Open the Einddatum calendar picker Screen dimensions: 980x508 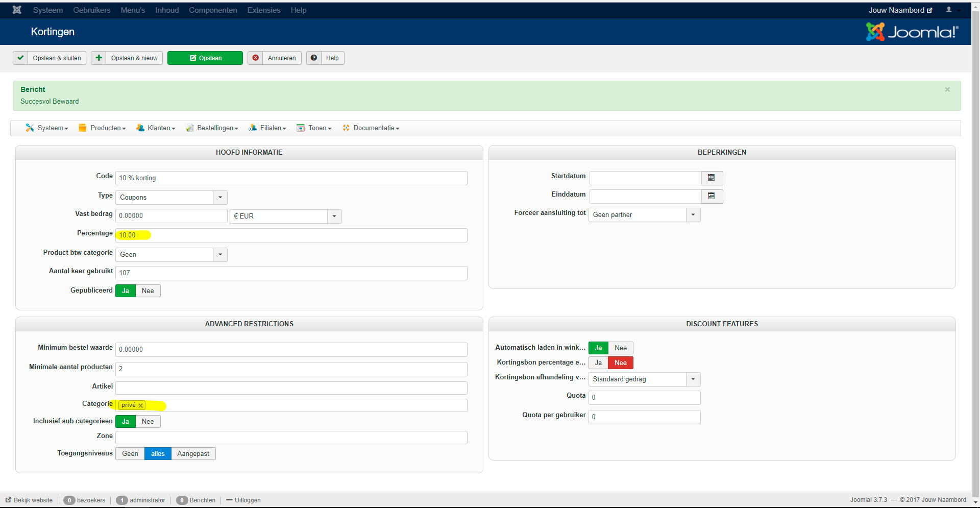point(712,196)
